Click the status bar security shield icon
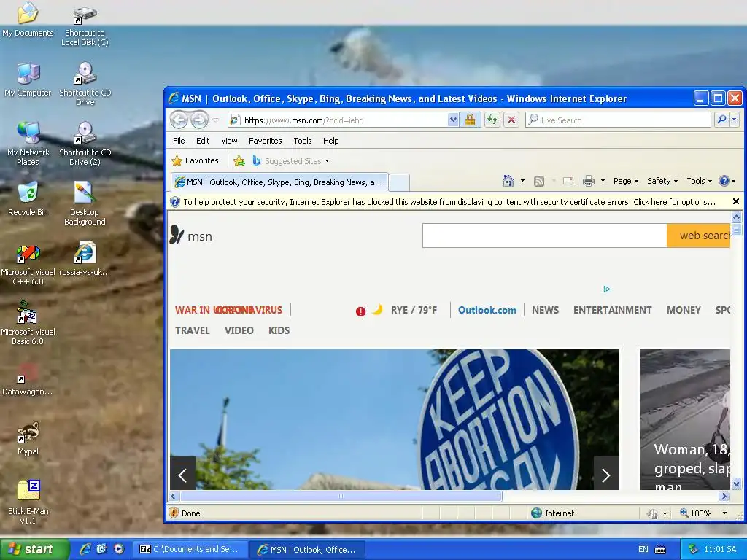 174,513
